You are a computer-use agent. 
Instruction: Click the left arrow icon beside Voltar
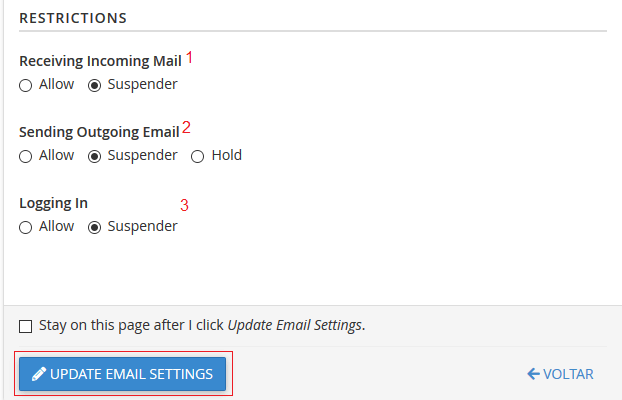click(x=533, y=374)
